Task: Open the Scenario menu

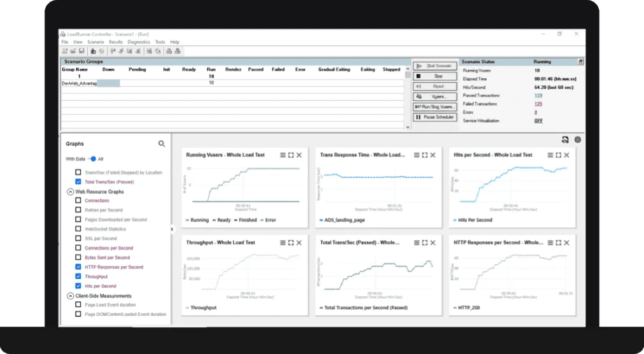Action: [x=95, y=42]
